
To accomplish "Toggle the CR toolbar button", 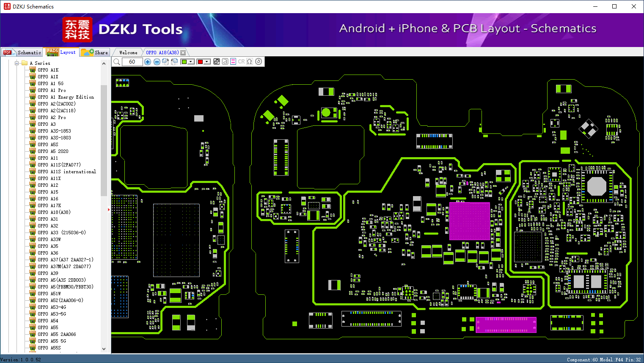I will pyautogui.click(x=241, y=61).
